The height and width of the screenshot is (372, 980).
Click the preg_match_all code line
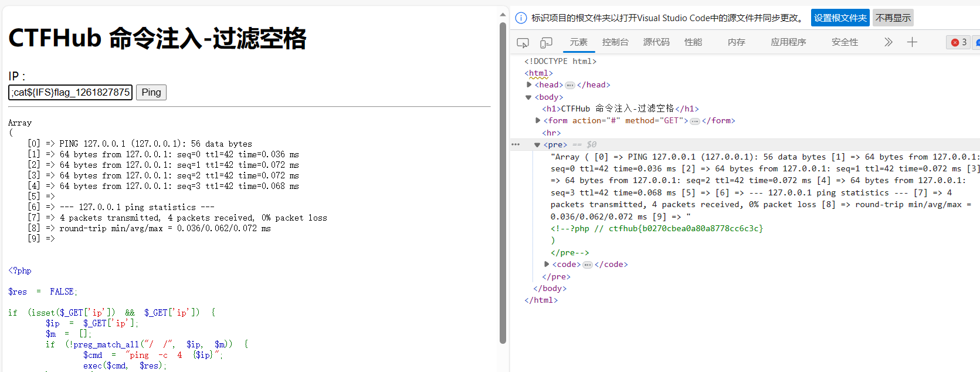pos(147,344)
